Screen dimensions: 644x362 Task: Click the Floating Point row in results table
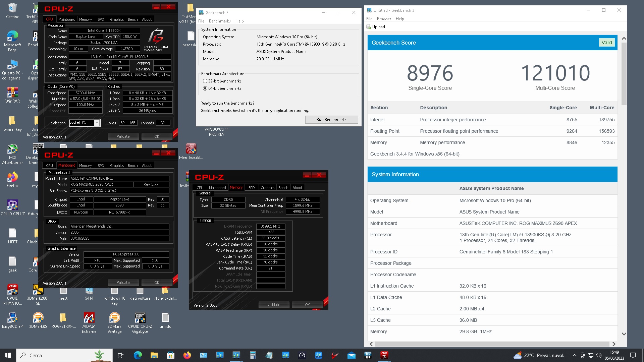492,131
